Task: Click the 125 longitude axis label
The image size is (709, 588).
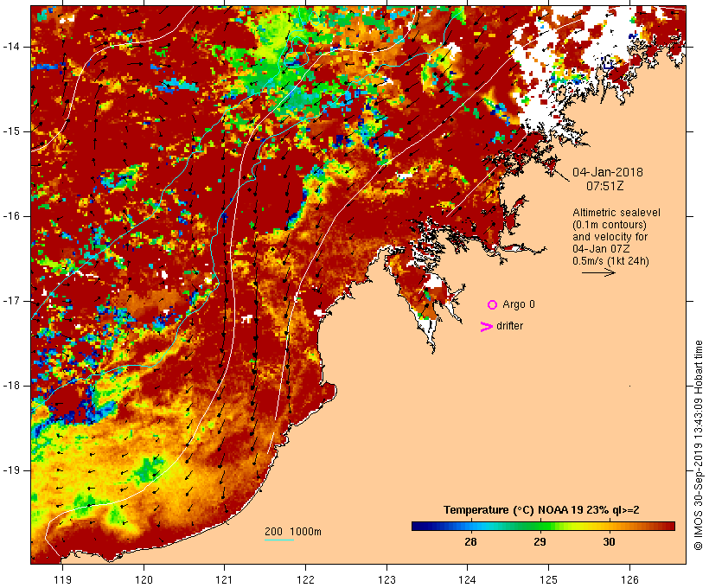Action: pyautogui.click(x=549, y=579)
